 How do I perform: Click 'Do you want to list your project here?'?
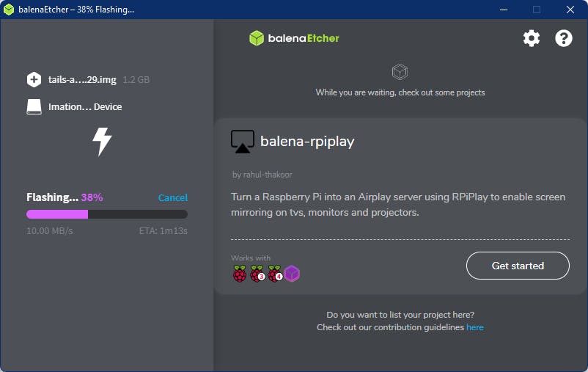pyautogui.click(x=400, y=315)
